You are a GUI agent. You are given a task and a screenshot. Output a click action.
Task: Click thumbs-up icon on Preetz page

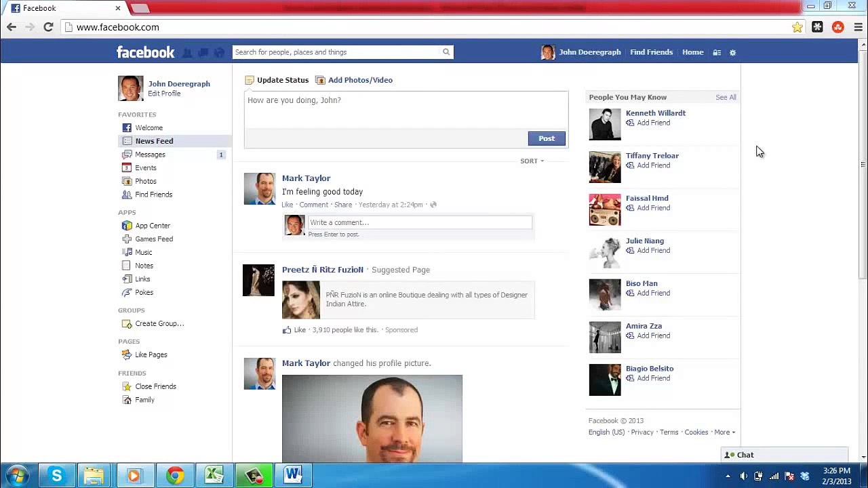(x=287, y=329)
